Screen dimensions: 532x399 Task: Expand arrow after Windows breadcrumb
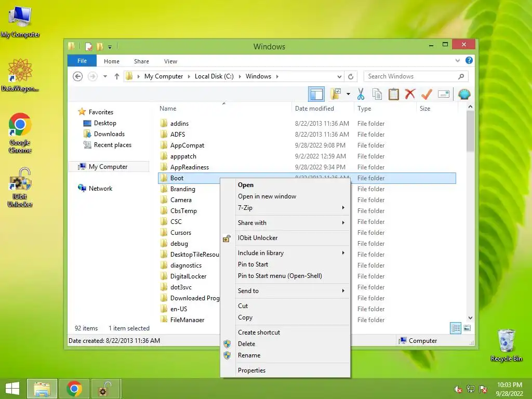(x=277, y=76)
